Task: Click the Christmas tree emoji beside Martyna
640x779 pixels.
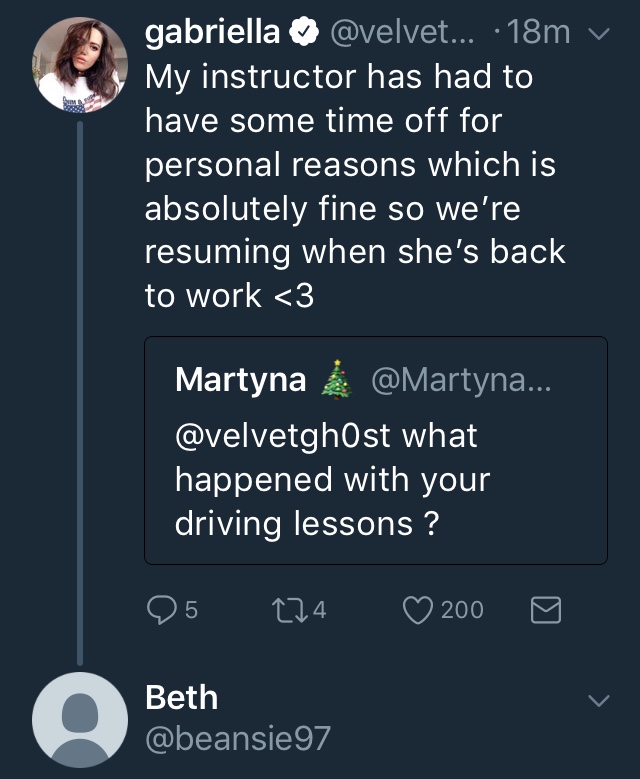Action: [x=339, y=381]
